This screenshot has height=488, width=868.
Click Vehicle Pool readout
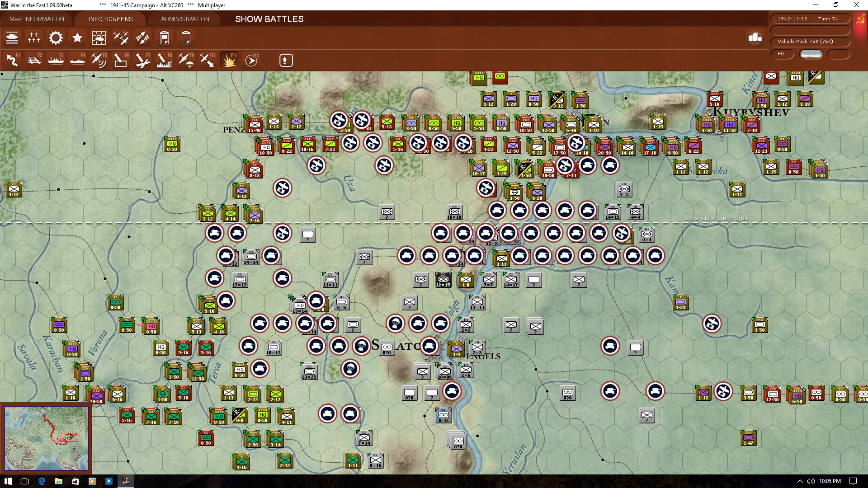click(810, 42)
